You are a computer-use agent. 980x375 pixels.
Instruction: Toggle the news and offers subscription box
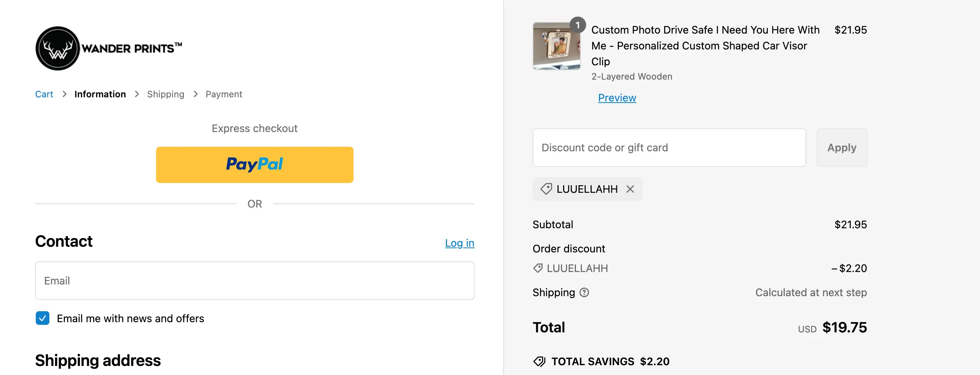42,318
